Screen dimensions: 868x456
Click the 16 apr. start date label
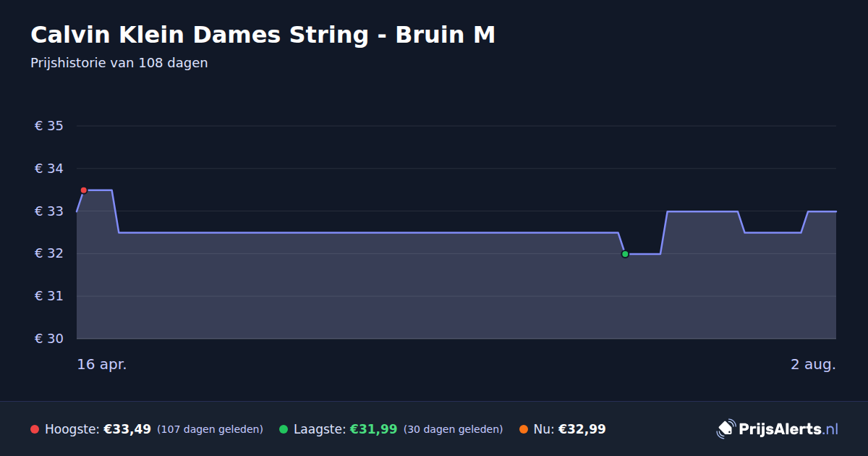(x=102, y=364)
